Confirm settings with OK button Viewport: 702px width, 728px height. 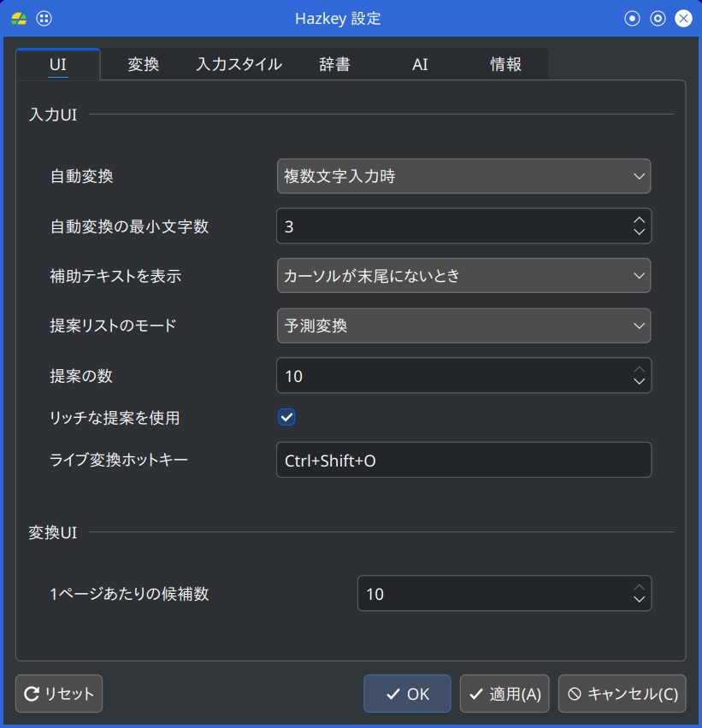(408, 694)
